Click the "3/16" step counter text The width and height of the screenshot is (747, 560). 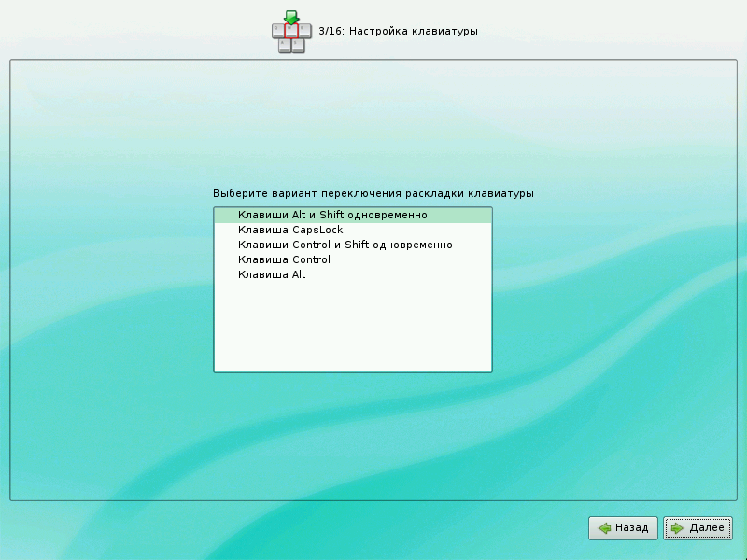click(x=331, y=31)
